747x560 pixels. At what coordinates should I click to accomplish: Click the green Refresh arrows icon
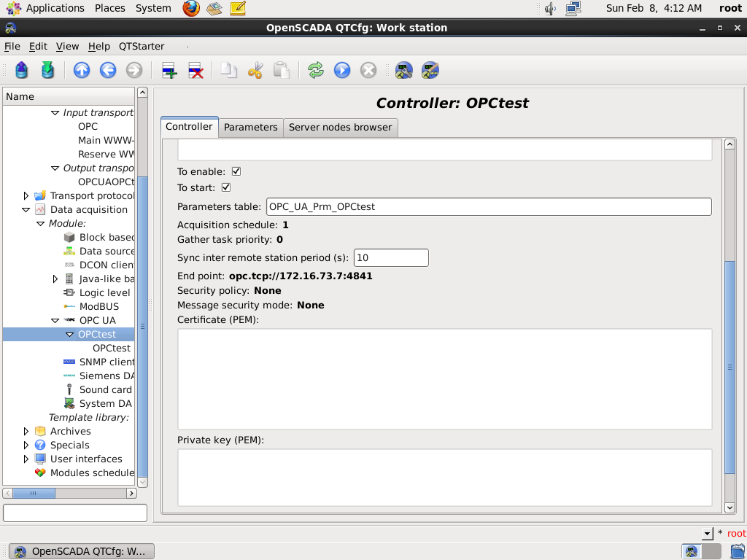pyautogui.click(x=316, y=71)
